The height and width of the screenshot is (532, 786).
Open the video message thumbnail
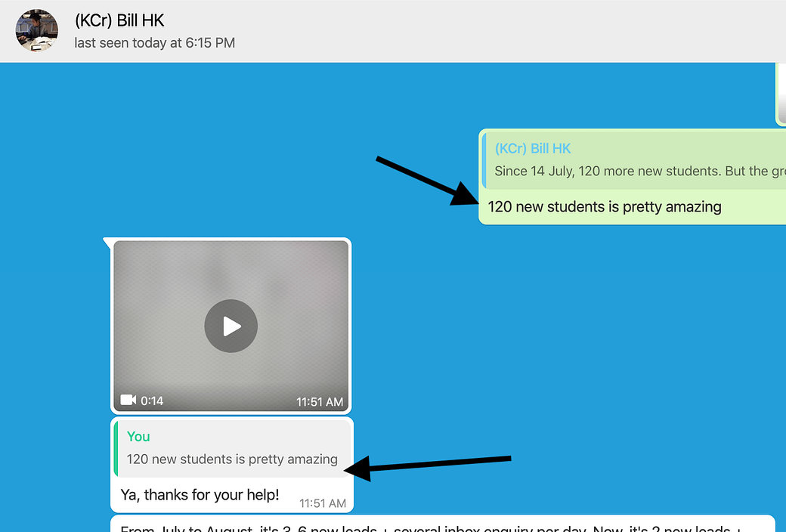click(231, 326)
